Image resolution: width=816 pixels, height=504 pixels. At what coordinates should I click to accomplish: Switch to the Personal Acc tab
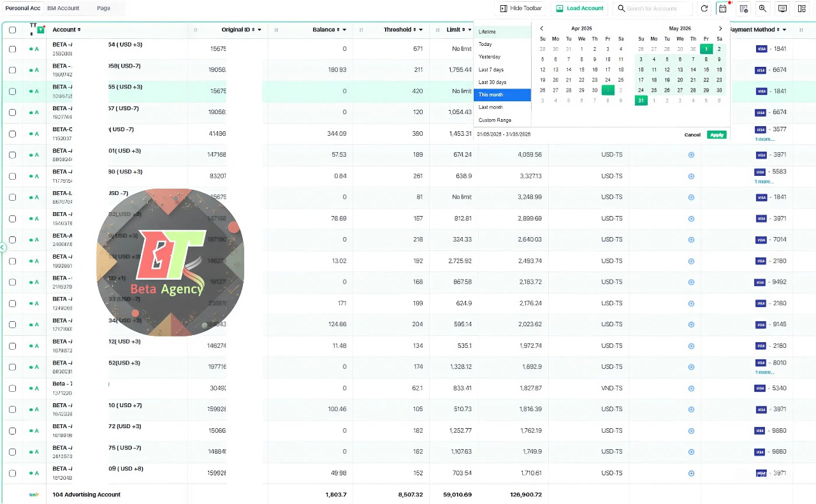[x=23, y=8]
